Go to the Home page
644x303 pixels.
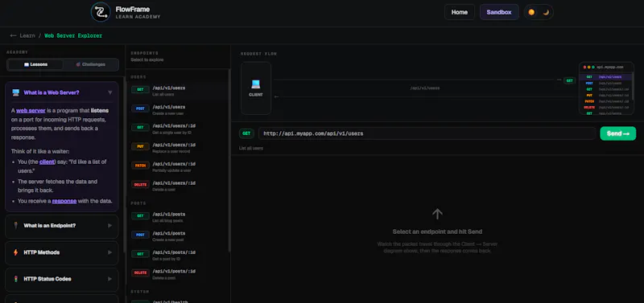coord(459,12)
